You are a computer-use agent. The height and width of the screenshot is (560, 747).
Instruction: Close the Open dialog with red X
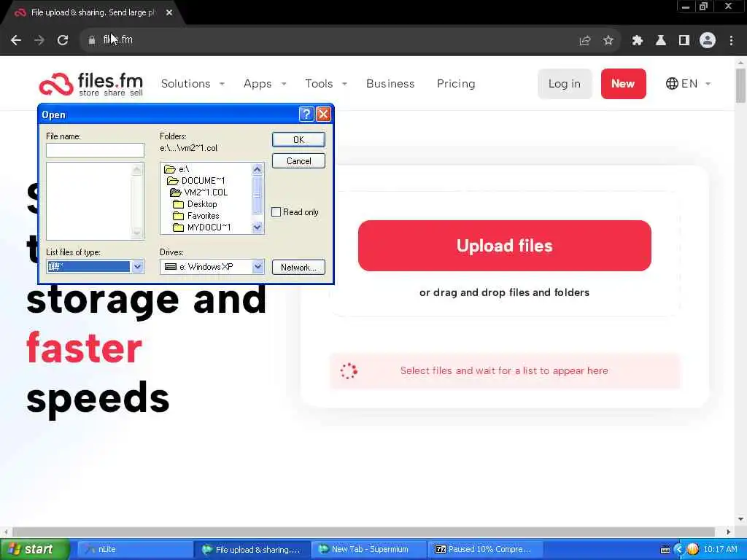(323, 114)
